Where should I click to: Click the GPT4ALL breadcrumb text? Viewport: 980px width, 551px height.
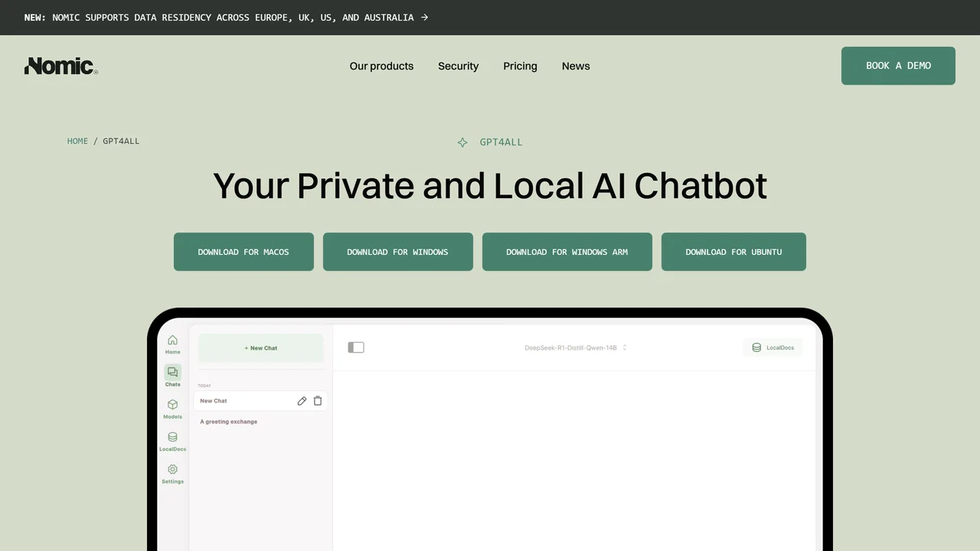click(121, 141)
